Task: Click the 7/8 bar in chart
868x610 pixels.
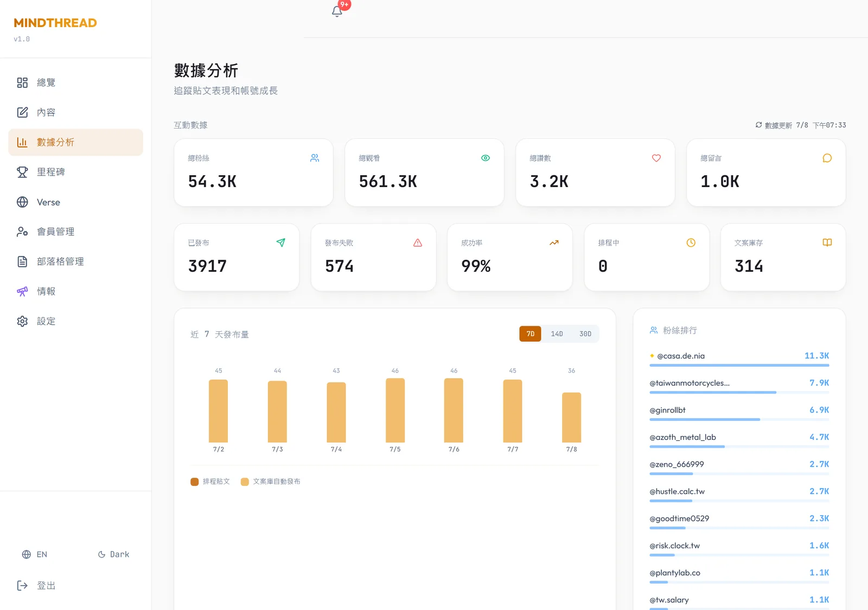Action: coord(571,418)
